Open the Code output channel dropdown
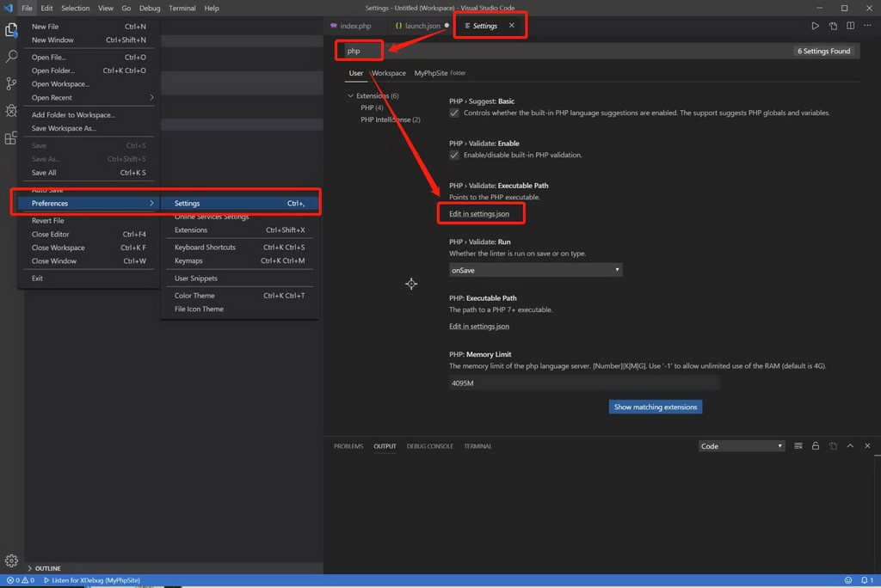The width and height of the screenshot is (881, 588). tap(742, 446)
